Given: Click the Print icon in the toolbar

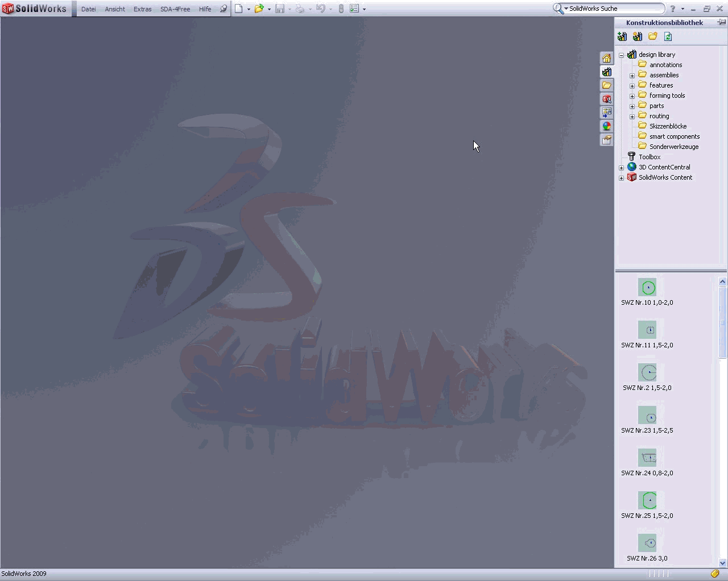Looking at the screenshot, I should [300, 9].
